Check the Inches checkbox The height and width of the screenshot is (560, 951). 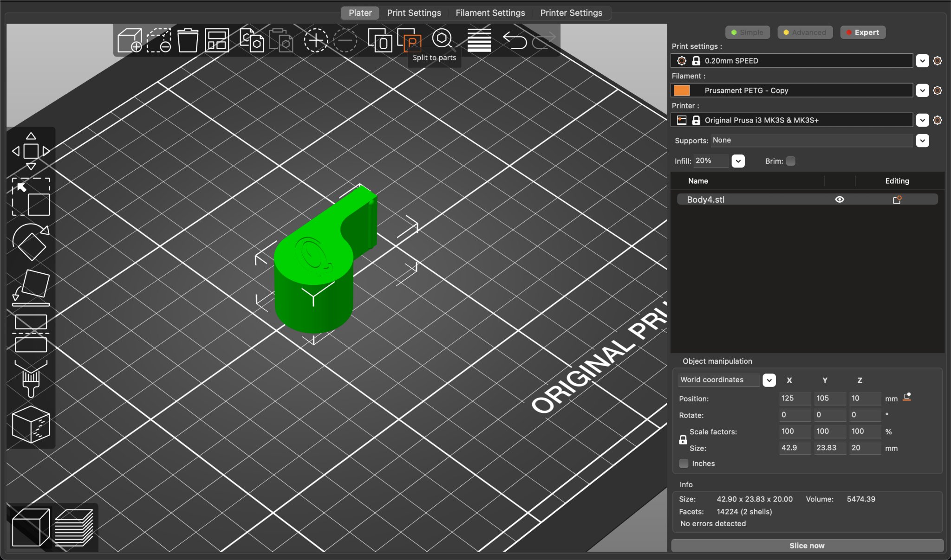pos(684,463)
